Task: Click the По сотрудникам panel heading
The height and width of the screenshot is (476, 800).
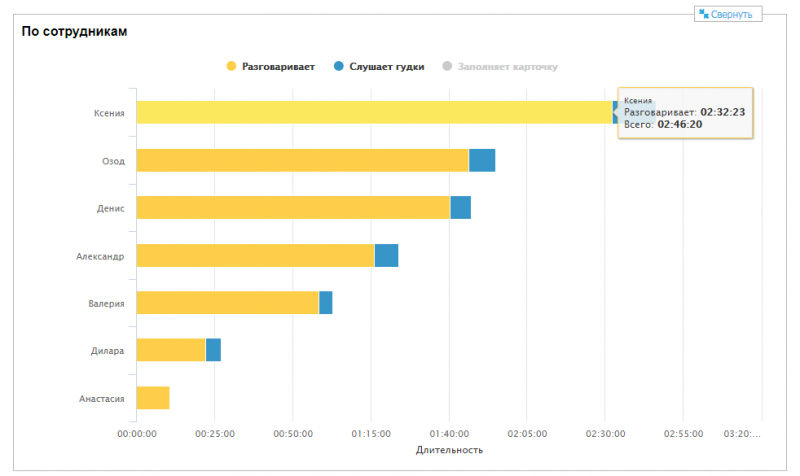Action: coord(74,31)
